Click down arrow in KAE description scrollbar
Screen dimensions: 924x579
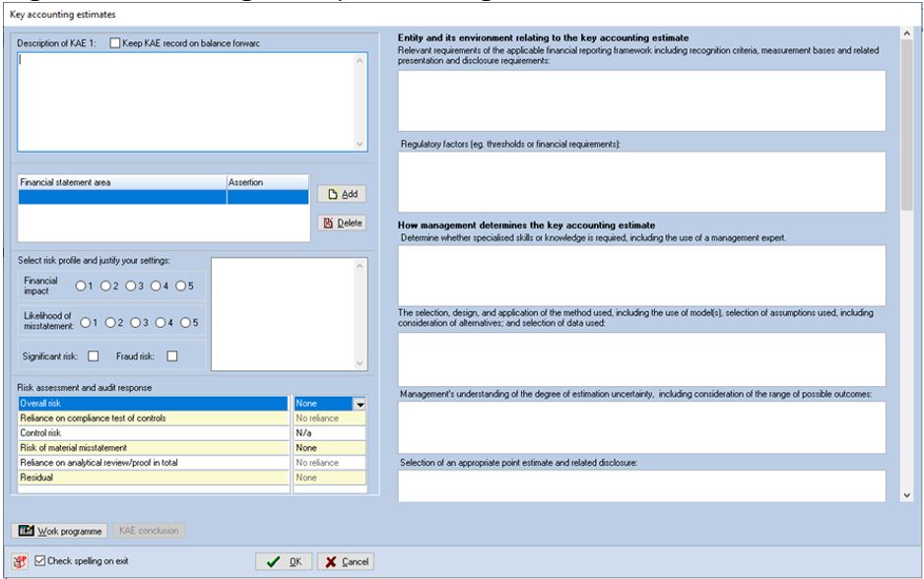coord(361,144)
